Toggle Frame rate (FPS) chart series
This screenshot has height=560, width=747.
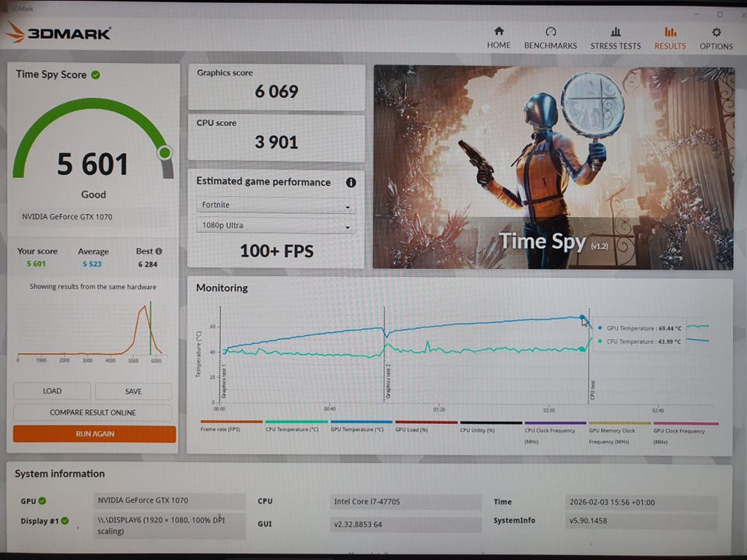click(231, 425)
